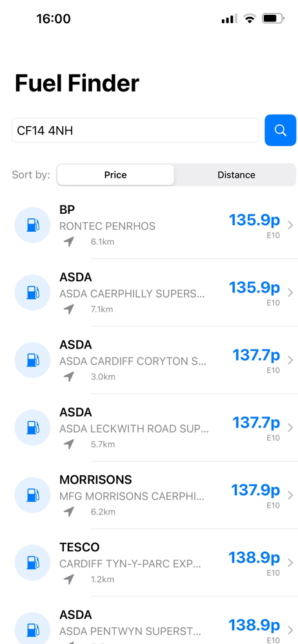Click the CF14 4NH postcode field

(x=135, y=130)
